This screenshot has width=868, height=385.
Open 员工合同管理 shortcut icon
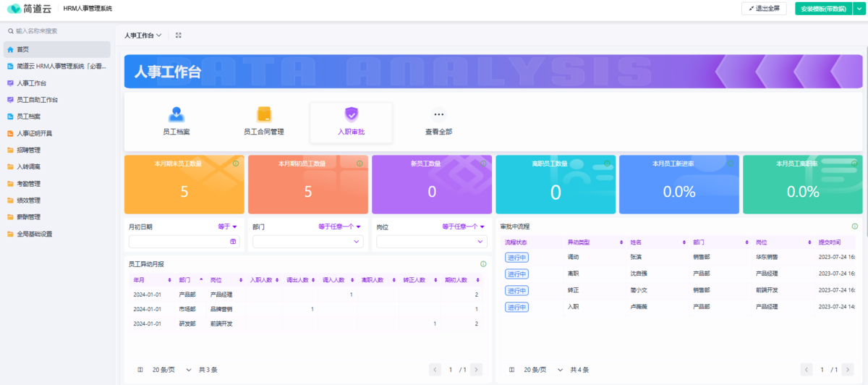point(264,114)
